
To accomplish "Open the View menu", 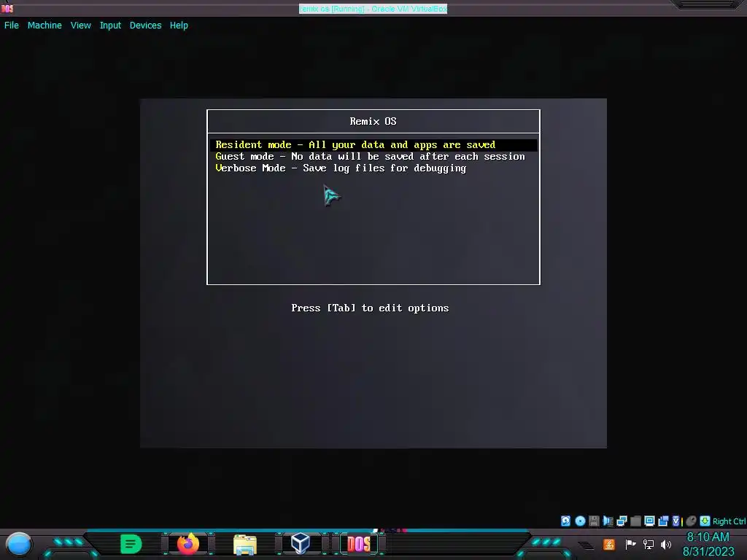I will [80, 26].
